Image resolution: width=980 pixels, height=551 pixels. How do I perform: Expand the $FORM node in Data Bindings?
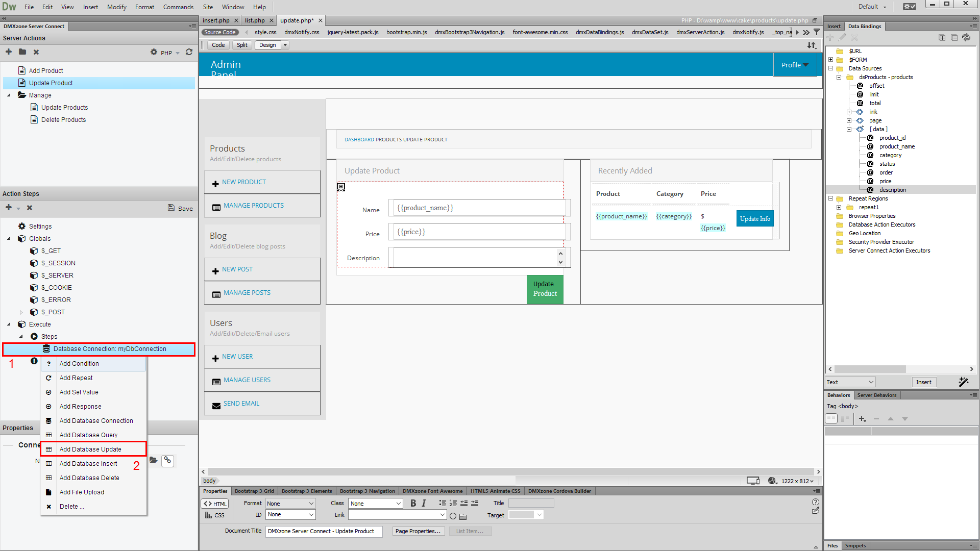pos(831,60)
